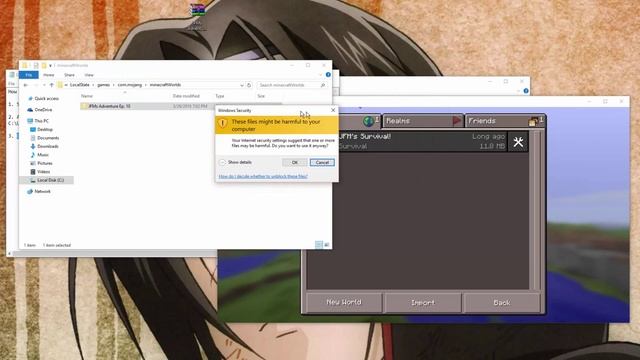
Task: Click New folder icon in title bar
Action: point(44,65)
